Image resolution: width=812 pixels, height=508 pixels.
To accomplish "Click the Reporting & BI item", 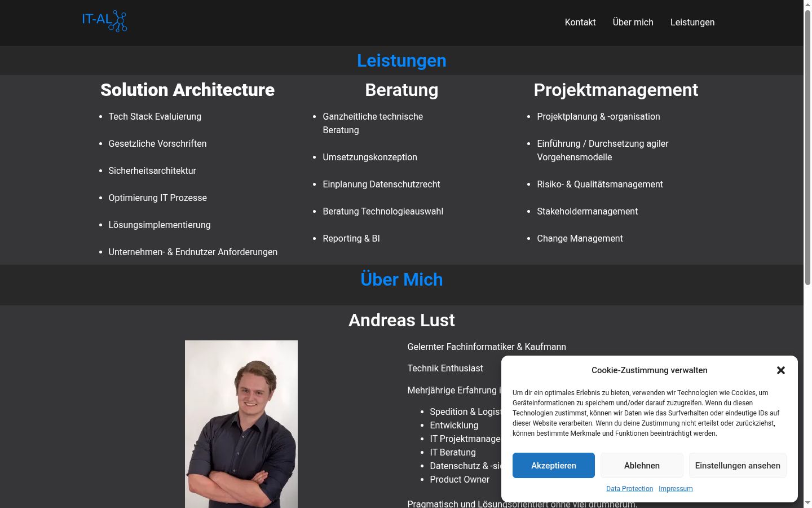I will click(x=351, y=239).
